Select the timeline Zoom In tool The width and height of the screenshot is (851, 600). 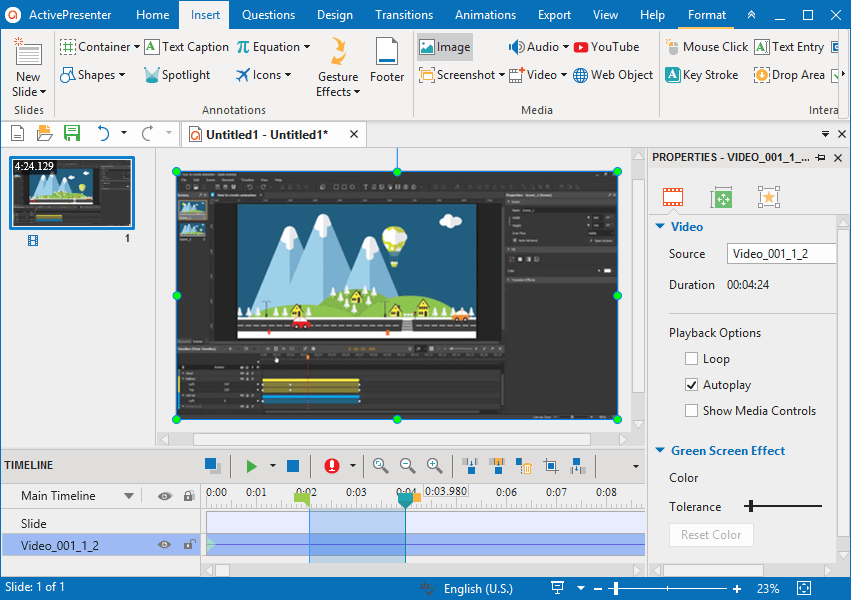point(434,465)
